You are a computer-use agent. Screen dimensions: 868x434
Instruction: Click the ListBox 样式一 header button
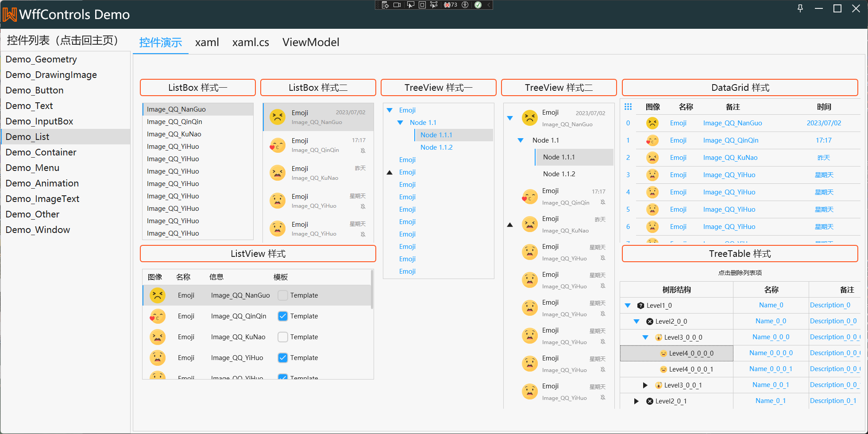(198, 88)
